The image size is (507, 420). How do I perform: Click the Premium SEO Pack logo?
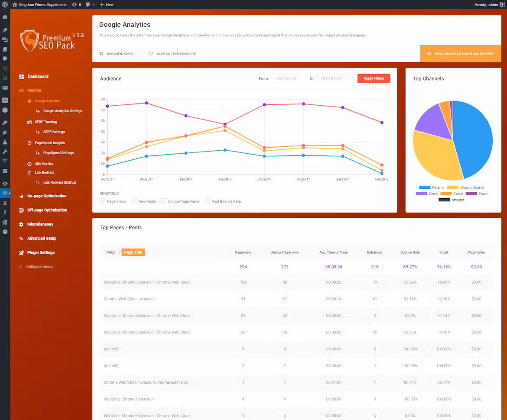[52, 41]
